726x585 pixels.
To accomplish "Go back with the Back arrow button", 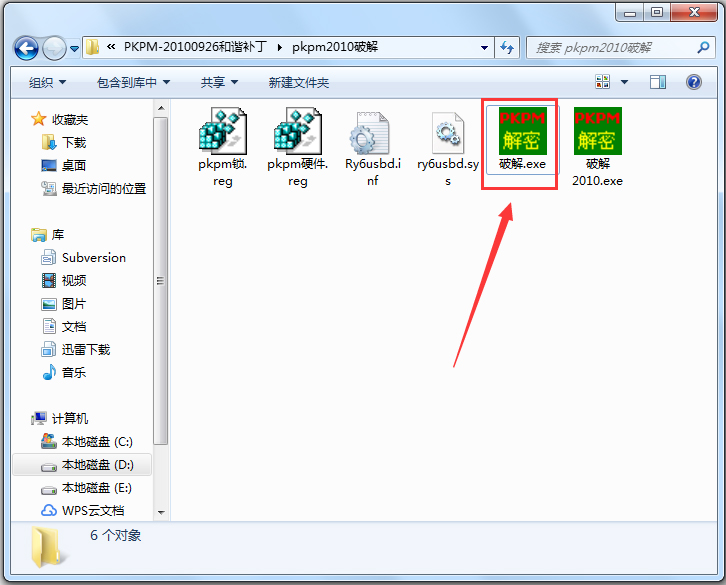I will click(26, 48).
